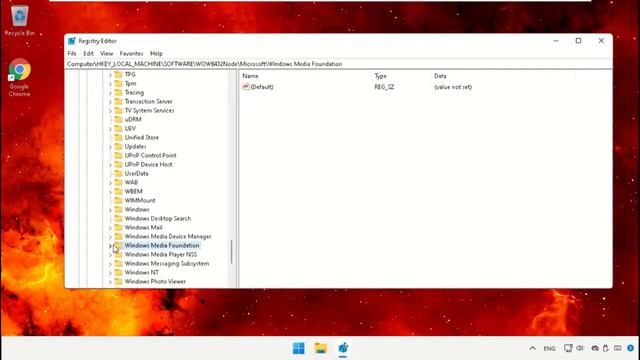Select the WBEM key
The width and height of the screenshot is (640, 360).
133,191
